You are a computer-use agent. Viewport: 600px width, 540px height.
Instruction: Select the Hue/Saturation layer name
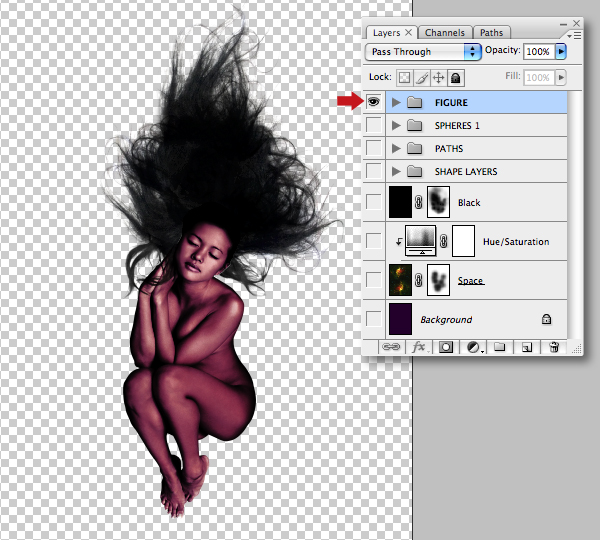[516, 242]
